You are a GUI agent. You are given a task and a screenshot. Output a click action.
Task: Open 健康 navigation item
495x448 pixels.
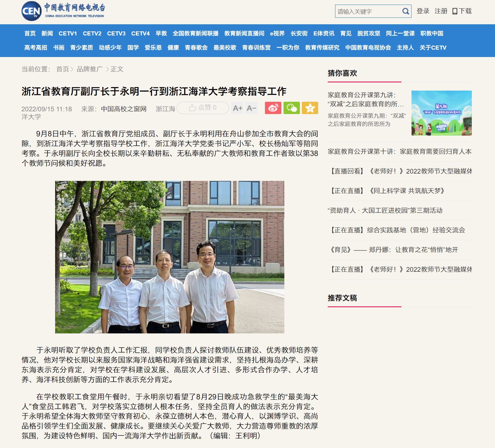(173, 47)
